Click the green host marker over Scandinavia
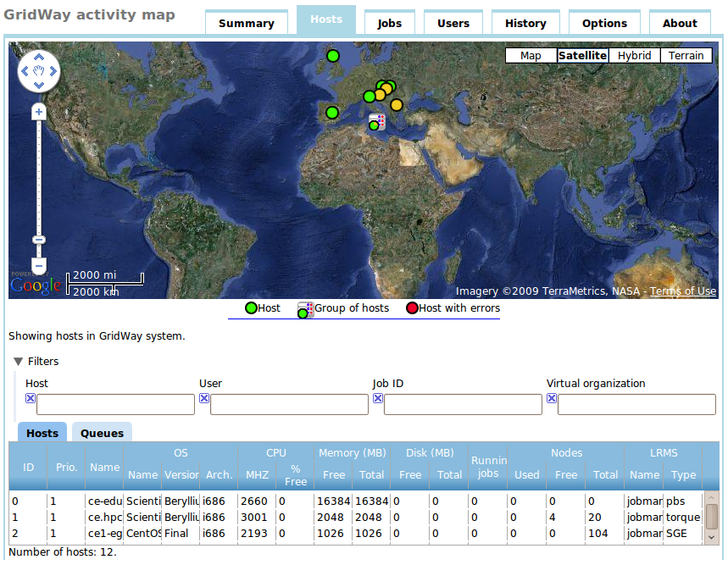This screenshot has width=728, height=565. point(333,56)
